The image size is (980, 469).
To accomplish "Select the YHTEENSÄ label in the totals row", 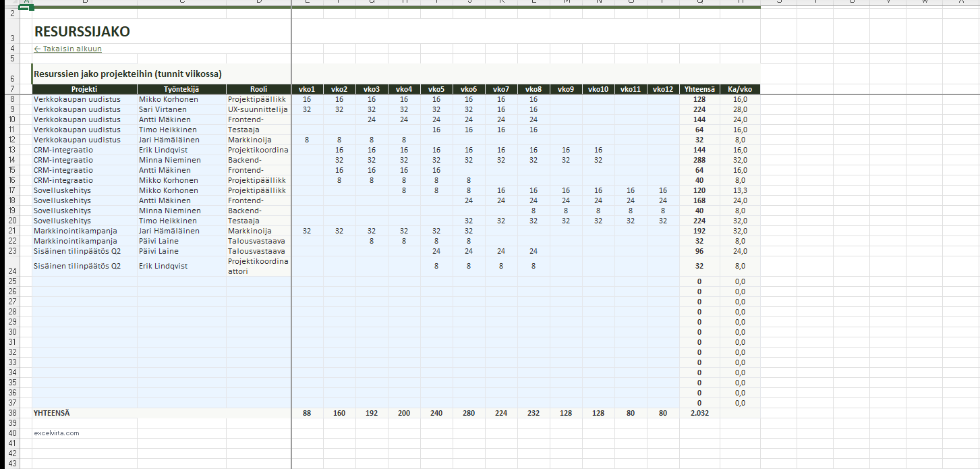I will 52,413.
